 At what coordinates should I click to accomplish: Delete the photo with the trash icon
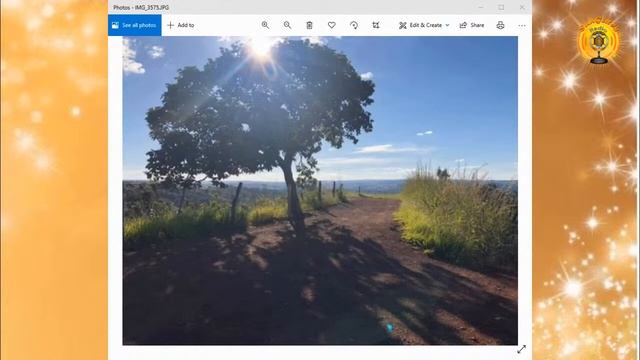pos(309,25)
